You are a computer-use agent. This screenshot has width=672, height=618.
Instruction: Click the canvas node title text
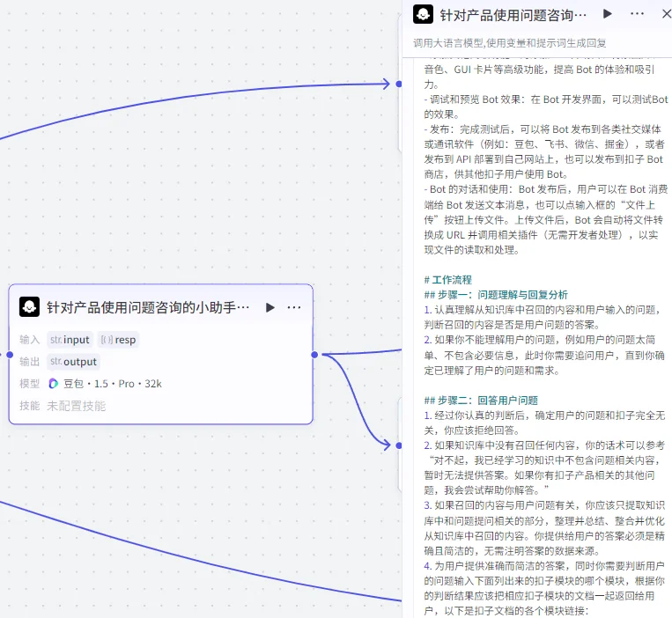pyautogui.click(x=148, y=307)
